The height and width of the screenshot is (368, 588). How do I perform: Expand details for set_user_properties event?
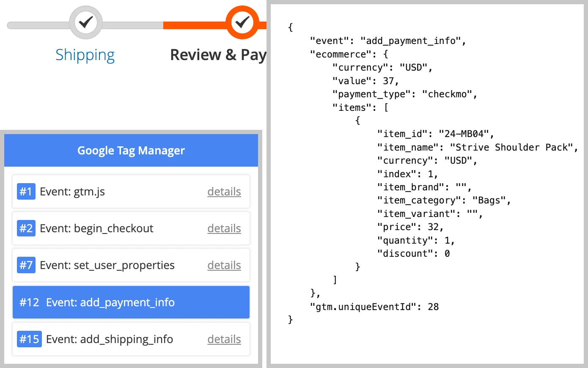224,265
